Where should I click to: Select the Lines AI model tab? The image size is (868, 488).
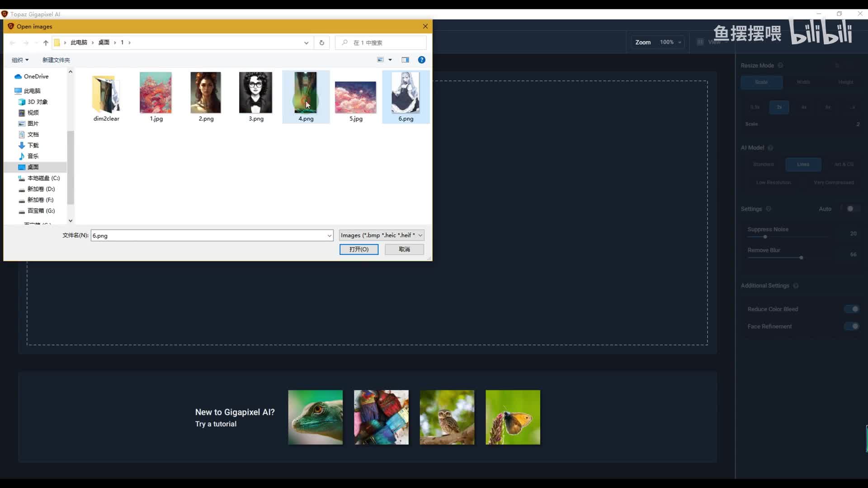coord(803,164)
